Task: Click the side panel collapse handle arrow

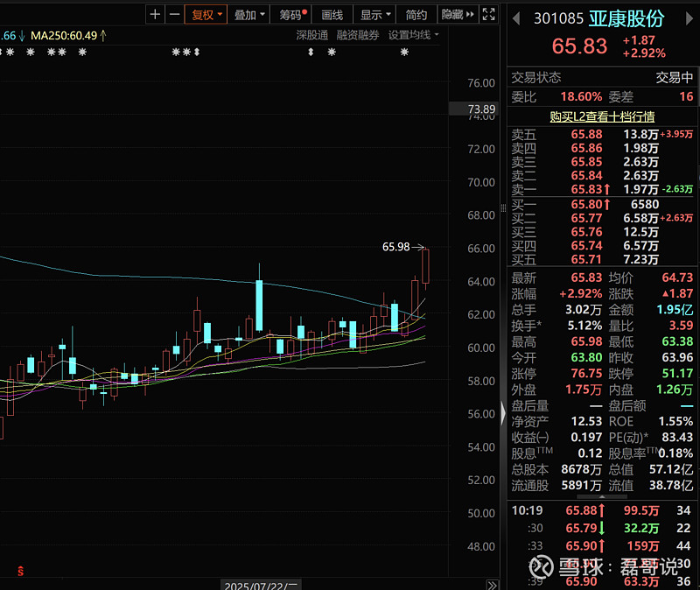Action: click(x=504, y=411)
